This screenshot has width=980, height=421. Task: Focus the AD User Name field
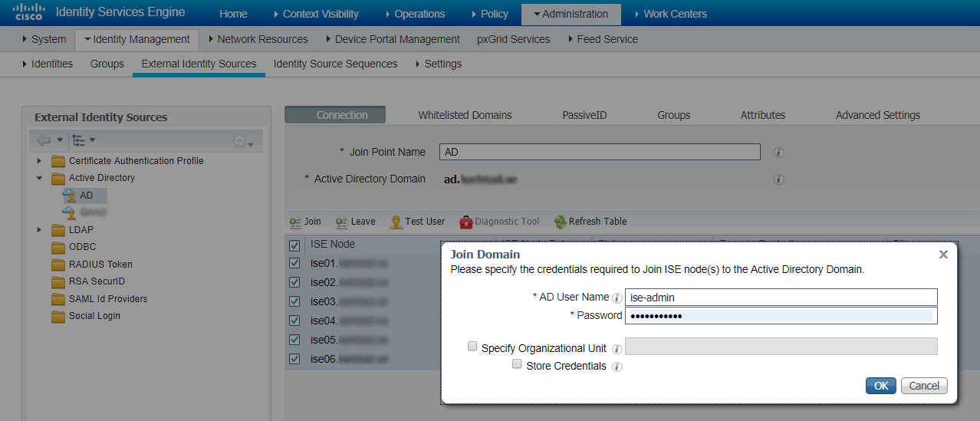coord(781,298)
